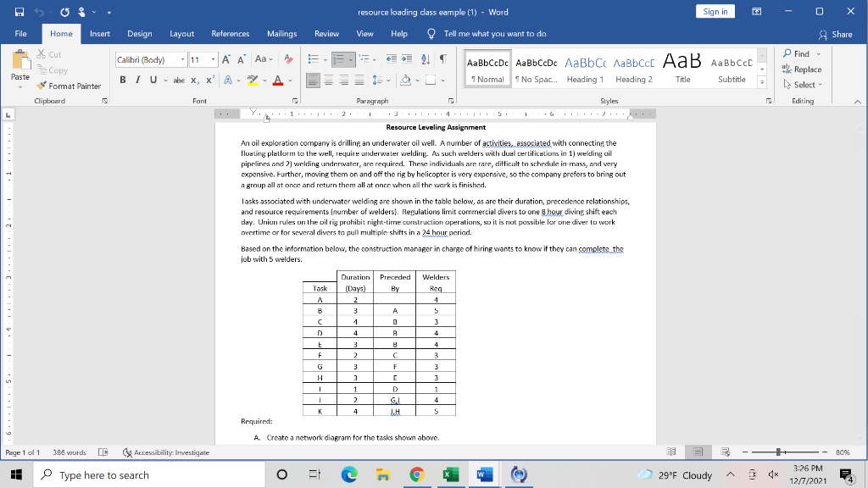868x488 pixels.
Task: Open the Font Color dropdown arrow
Action: click(x=289, y=80)
